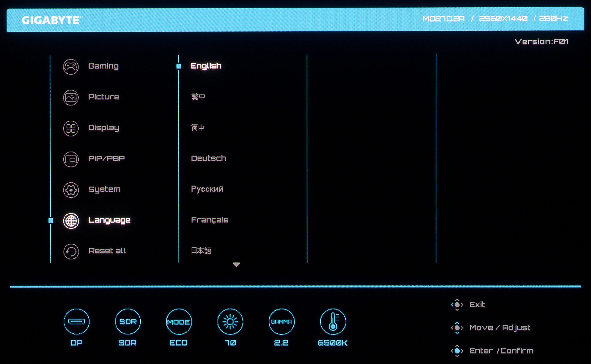Viewport: 591px width, 364px height.
Task: Click the PIP/PBP icon
Action: [x=71, y=159]
